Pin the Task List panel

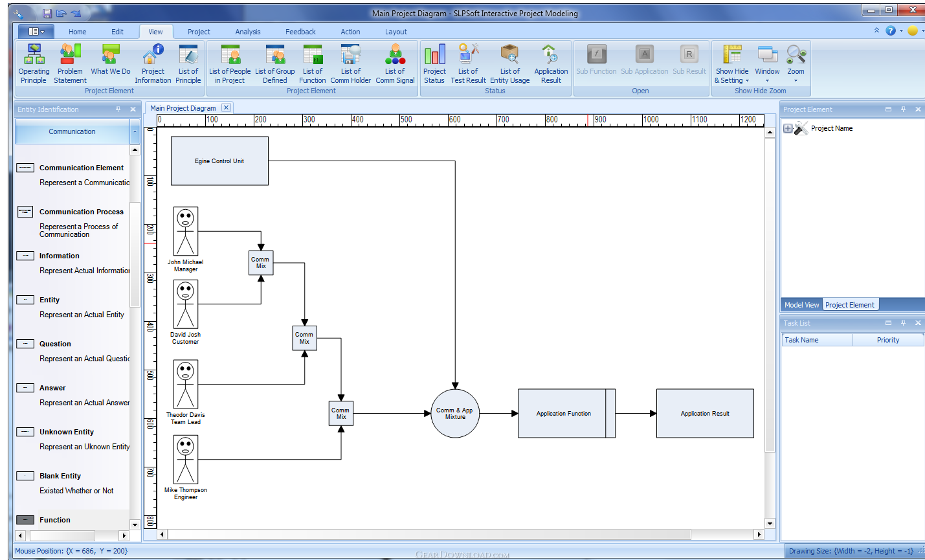point(903,323)
